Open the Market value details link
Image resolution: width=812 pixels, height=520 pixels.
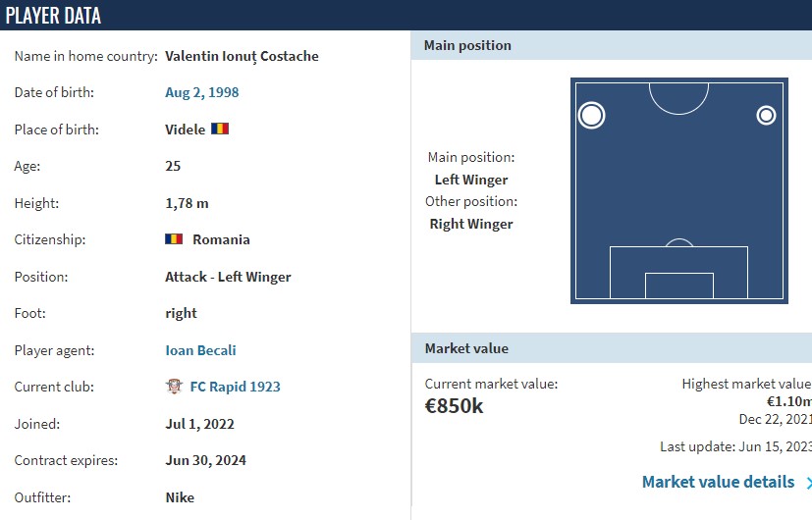point(719,482)
